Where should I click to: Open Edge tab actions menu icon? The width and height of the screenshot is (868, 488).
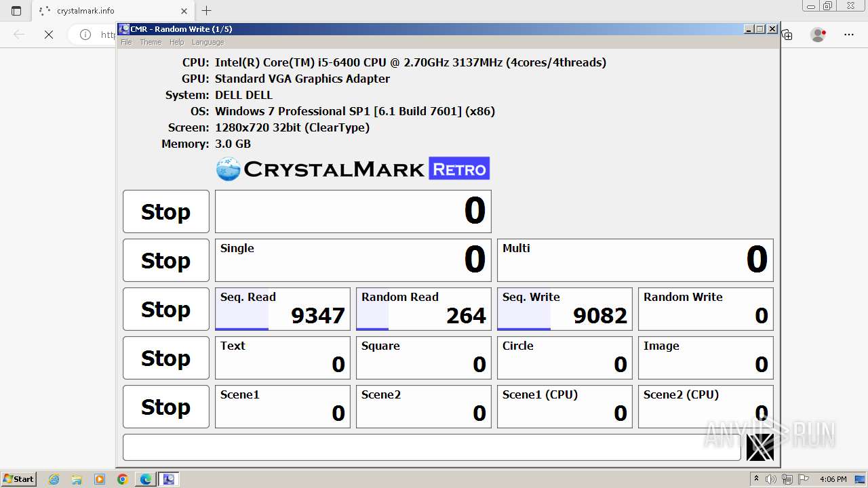tap(16, 11)
